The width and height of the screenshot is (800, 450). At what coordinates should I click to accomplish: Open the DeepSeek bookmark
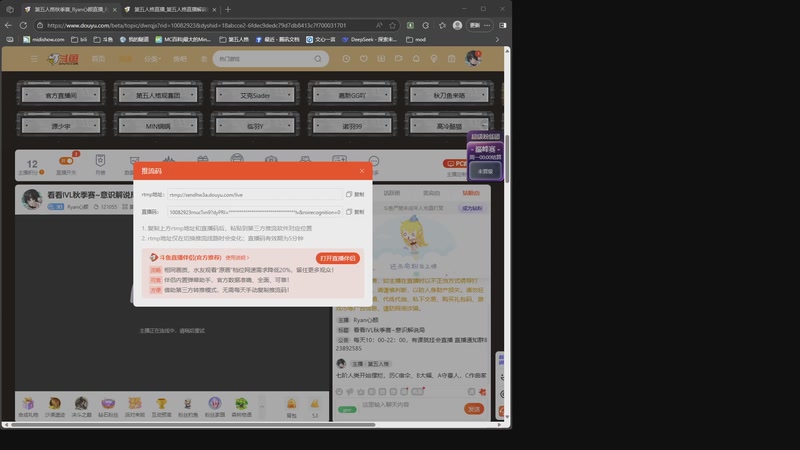click(370, 39)
